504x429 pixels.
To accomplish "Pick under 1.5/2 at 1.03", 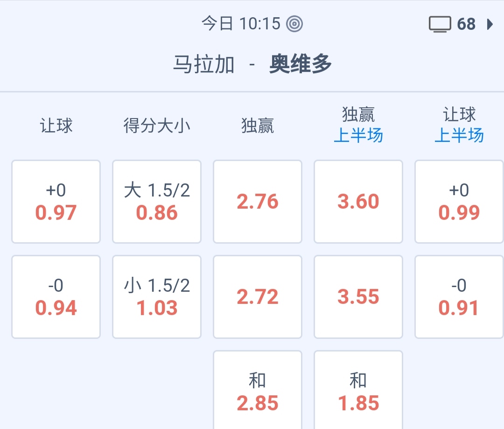I will [157, 297].
